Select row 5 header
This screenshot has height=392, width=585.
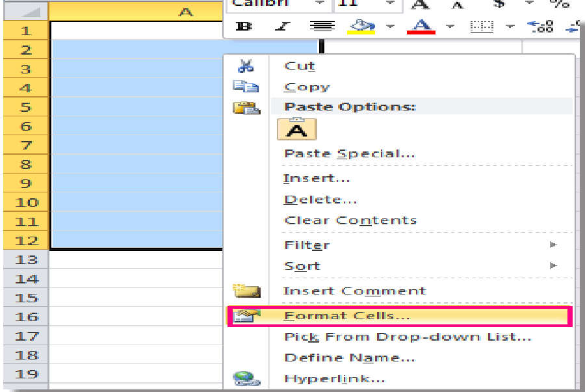(x=26, y=107)
